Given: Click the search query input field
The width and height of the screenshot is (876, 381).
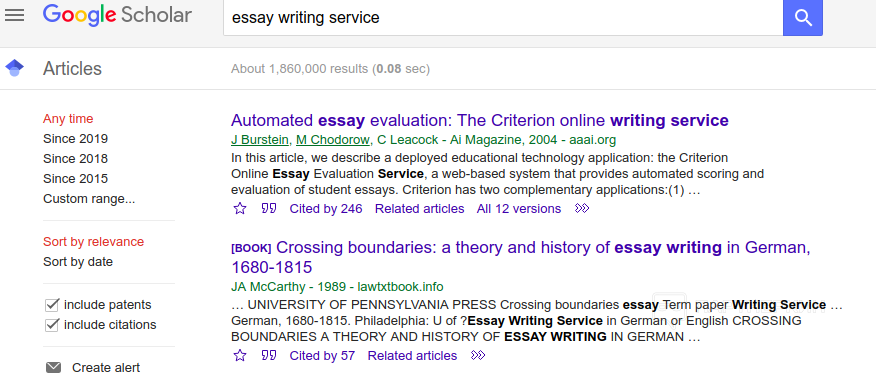Looking at the screenshot, I should (x=503, y=18).
